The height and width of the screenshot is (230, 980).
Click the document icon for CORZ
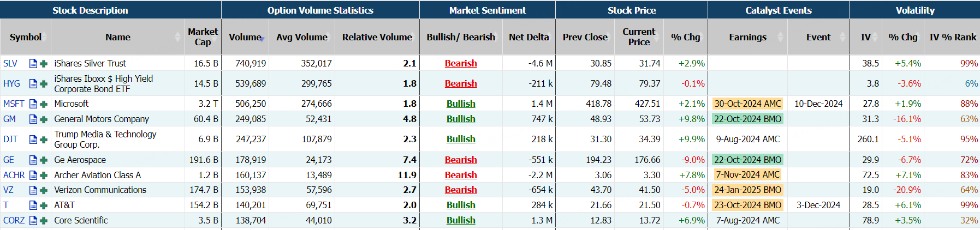tap(33, 221)
